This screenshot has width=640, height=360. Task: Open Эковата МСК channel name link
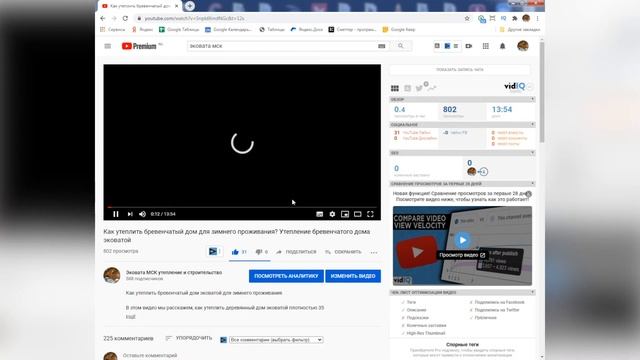coord(174,272)
